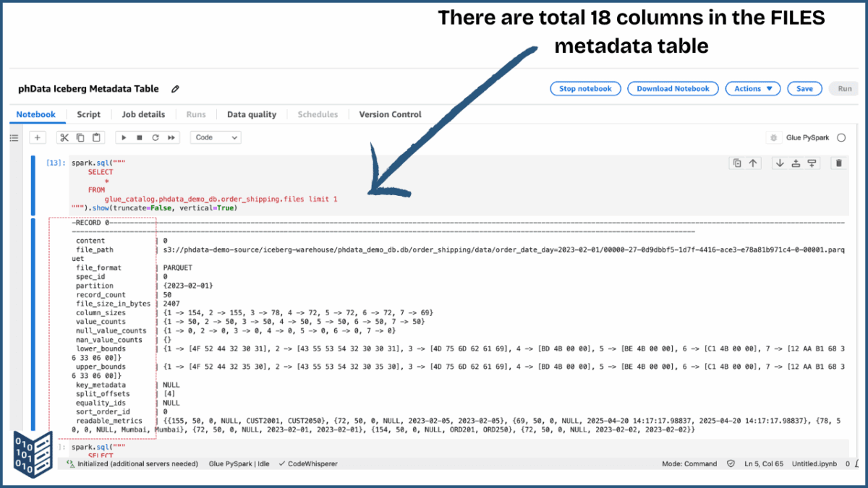868x488 pixels.
Task: Open the Code cell type dropdown
Action: pyautogui.click(x=217, y=137)
